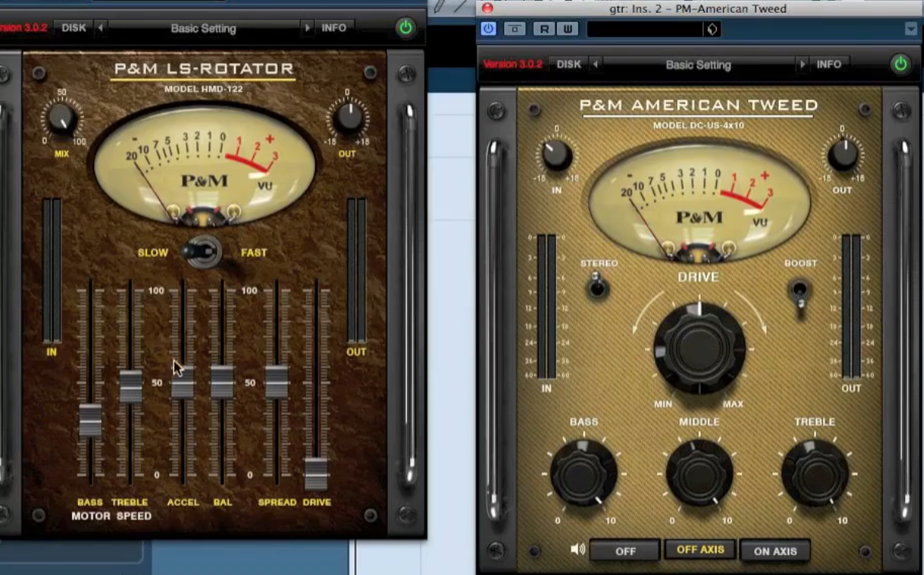Viewport: 924px width, 575px height.
Task: Select OFF AXIS mic position button
Action: [x=700, y=550]
